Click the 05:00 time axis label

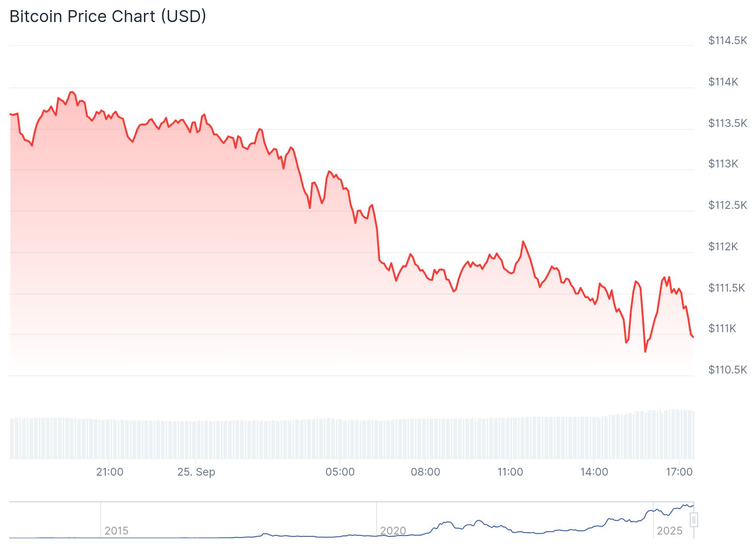(x=340, y=472)
